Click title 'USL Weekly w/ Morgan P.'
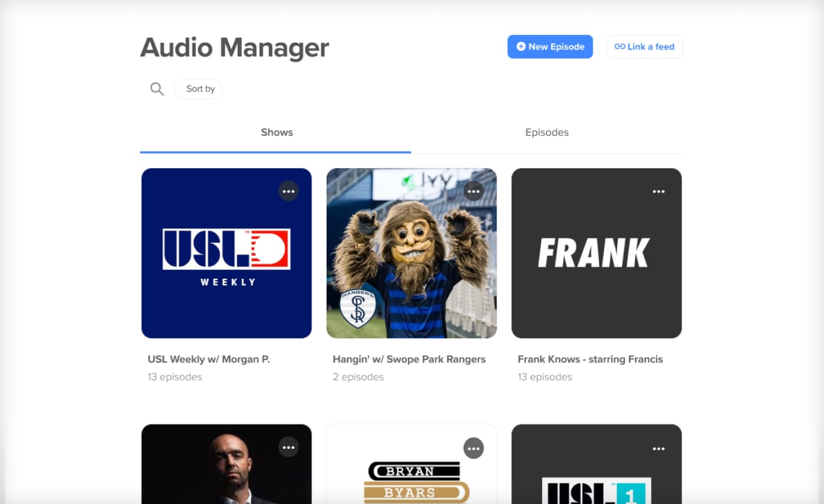The width and height of the screenshot is (824, 504). click(x=209, y=359)
